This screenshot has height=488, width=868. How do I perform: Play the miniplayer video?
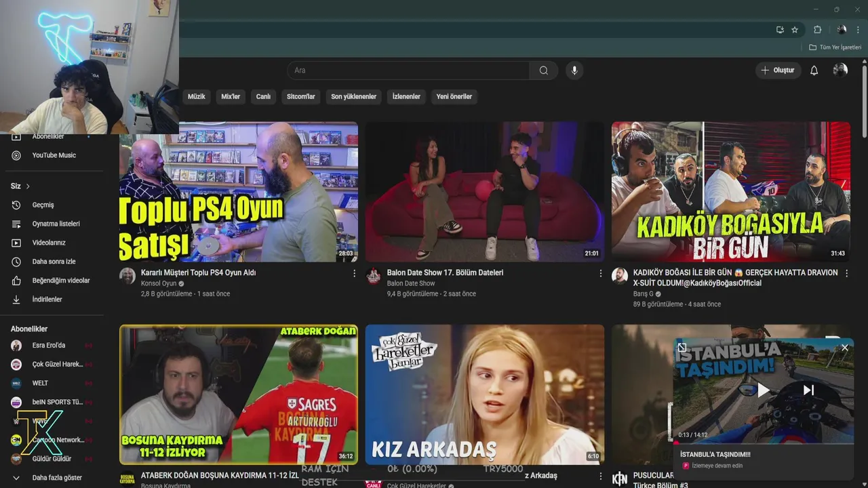pos(763,390)
